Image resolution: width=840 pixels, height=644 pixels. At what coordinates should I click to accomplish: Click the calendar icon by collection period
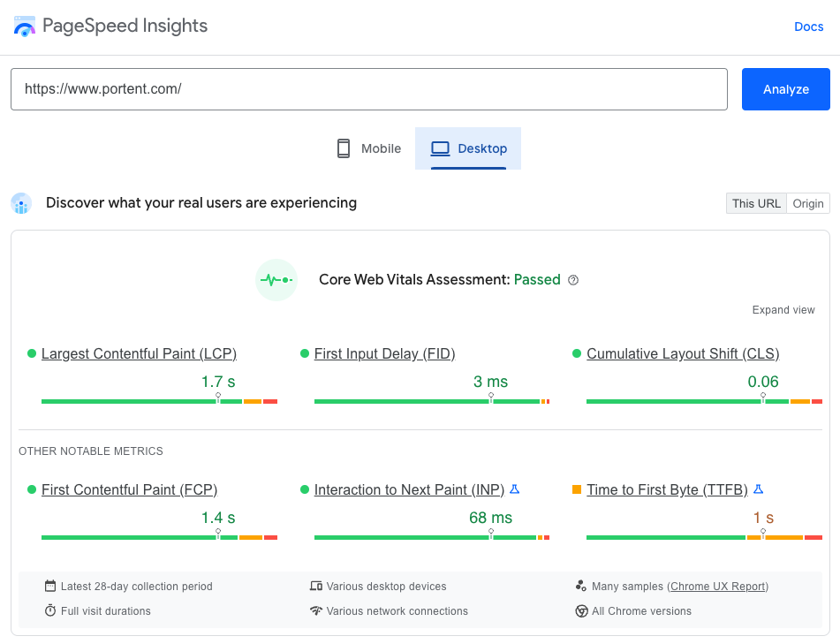pyautogui.click(x=50, y=586)
